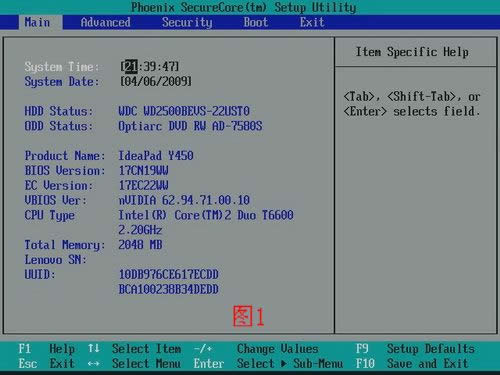Screen dimensions: 500x375
Task: Select the highlighted hour field 21
Action: [x=131, y=66]
